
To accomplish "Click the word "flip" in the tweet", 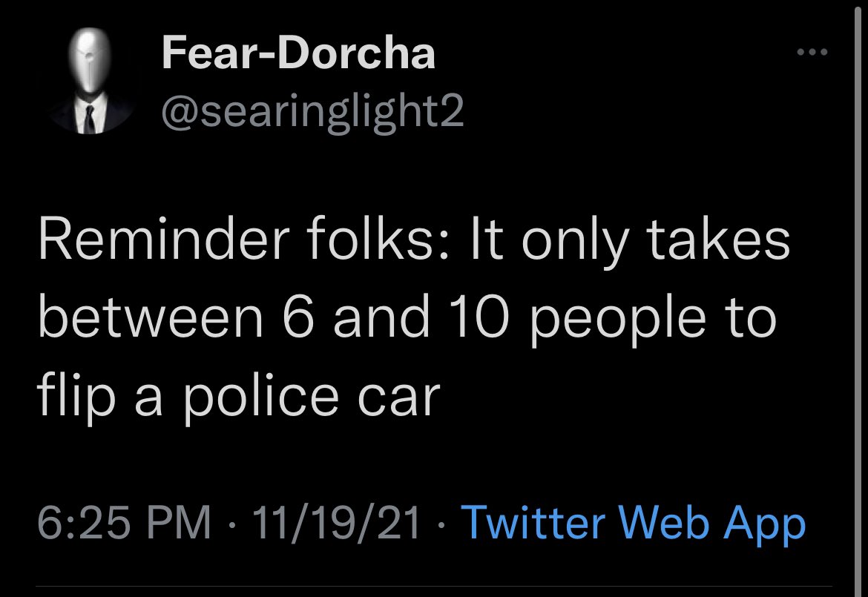I will pyautogui.click(x=76, y=398).
